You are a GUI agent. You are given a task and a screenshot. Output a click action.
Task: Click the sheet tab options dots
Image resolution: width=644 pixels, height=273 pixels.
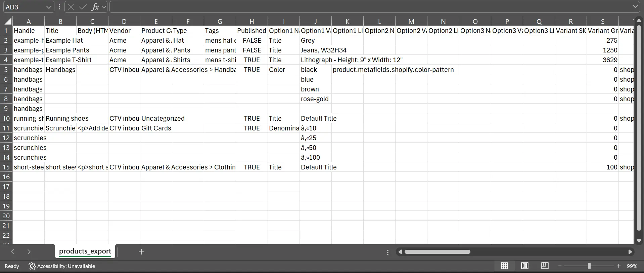pyautogui.click(x=388, y=252)
